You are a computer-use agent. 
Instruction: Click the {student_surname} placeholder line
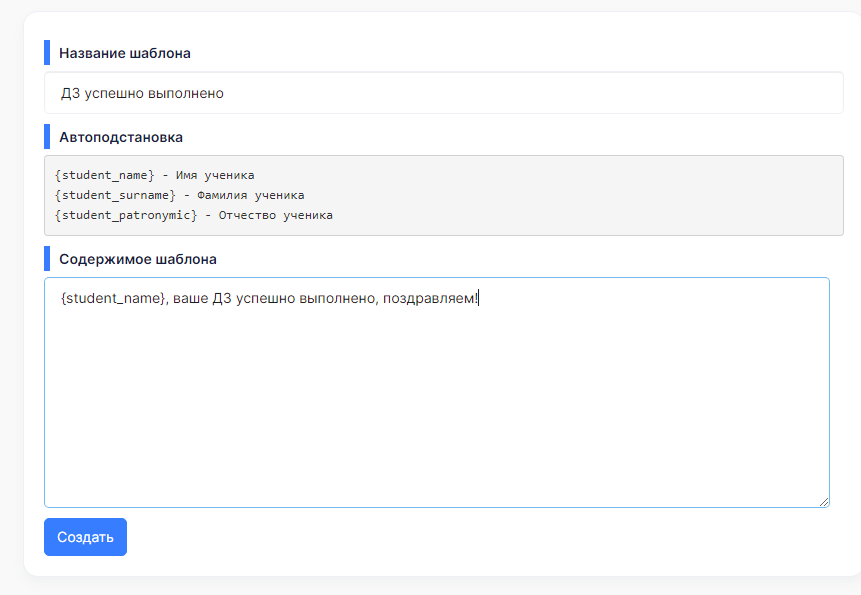tap(179, 195)
